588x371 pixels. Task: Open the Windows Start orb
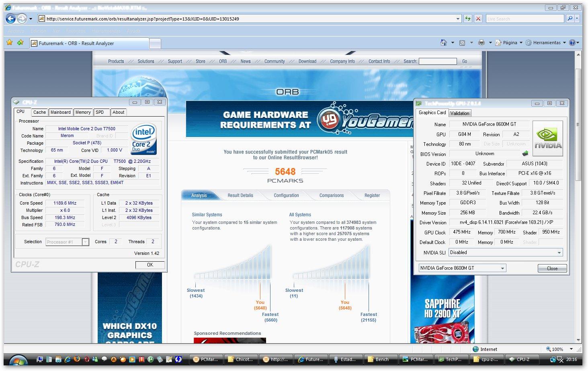click(x=18, y=360)
